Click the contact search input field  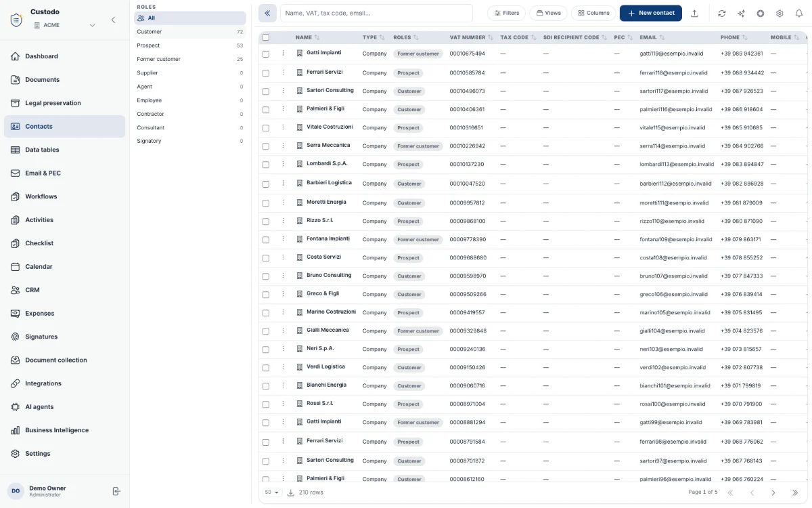[x=376, y=13]
